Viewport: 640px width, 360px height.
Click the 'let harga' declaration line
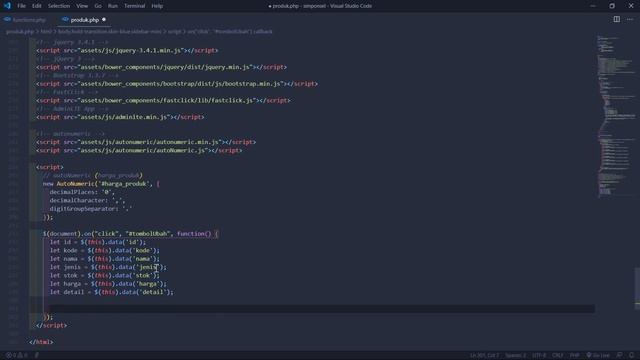click(x=108, y=284)
